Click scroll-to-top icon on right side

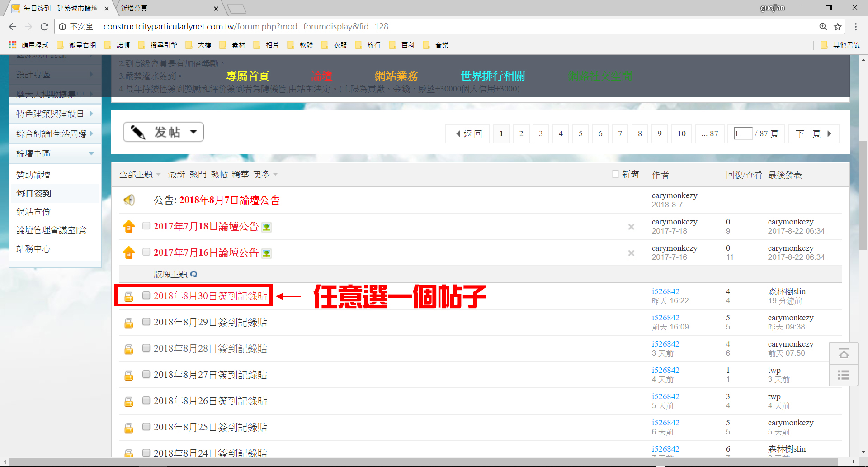coord(843,353)
